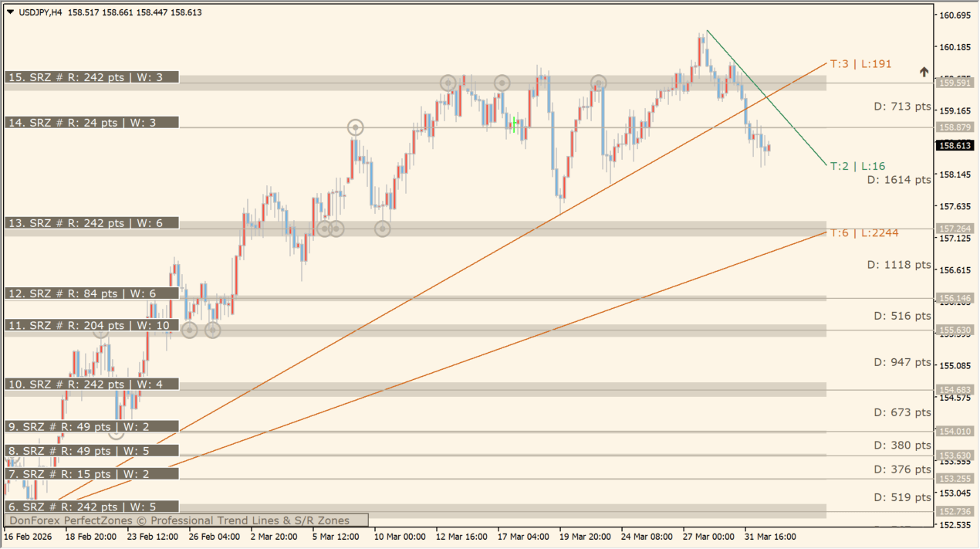Click the leftmost circle marker on zone 15
The height and width of the screenshot is (549, 980).
coord(448,83)
